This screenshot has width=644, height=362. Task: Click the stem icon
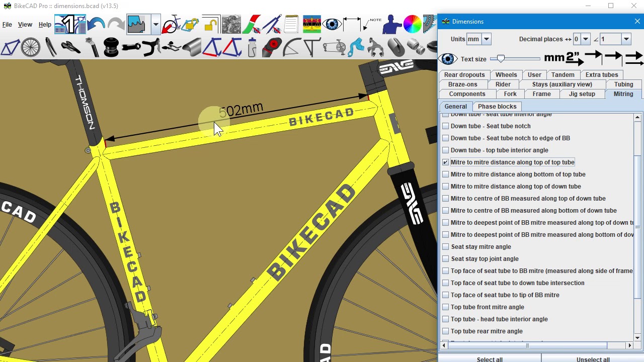pos(131,47)
